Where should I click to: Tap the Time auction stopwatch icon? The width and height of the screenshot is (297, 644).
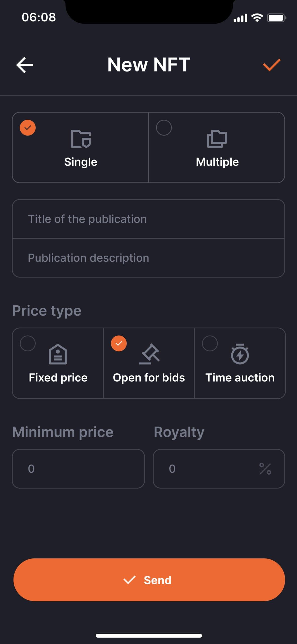tap(240, 354)
